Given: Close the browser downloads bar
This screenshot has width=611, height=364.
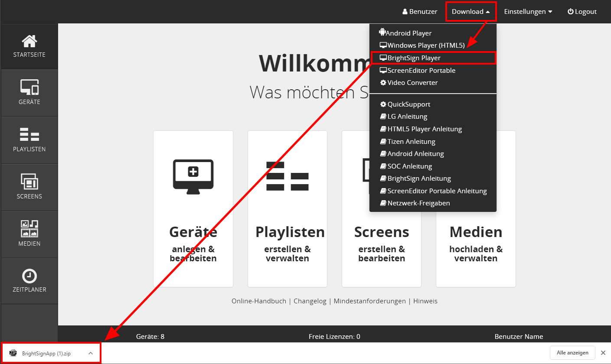Looking at the screenshot, I should 603,353.
